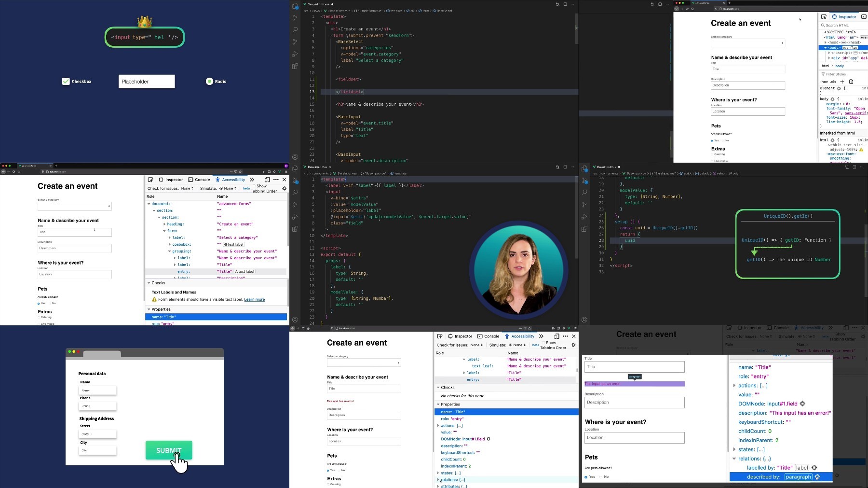
Task: Collapse the Checks section showing Text Labels and Names
Action: point(149,283)
